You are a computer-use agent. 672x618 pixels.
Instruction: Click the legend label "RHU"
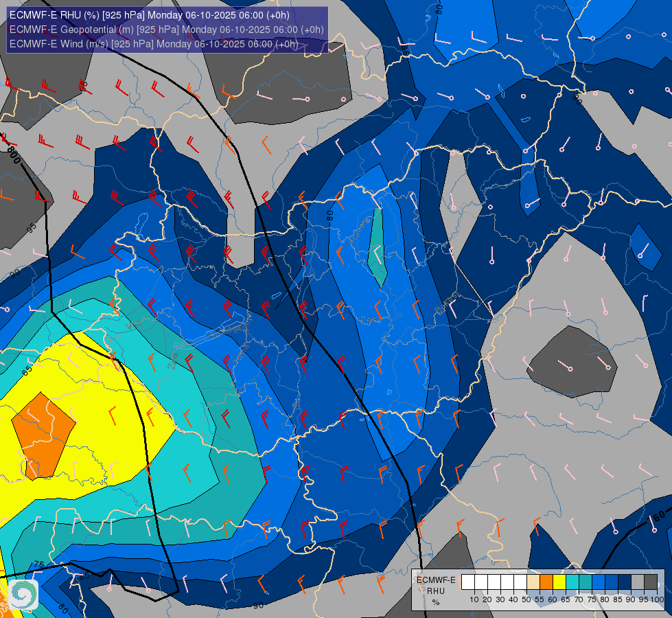[x=436, y=591]
